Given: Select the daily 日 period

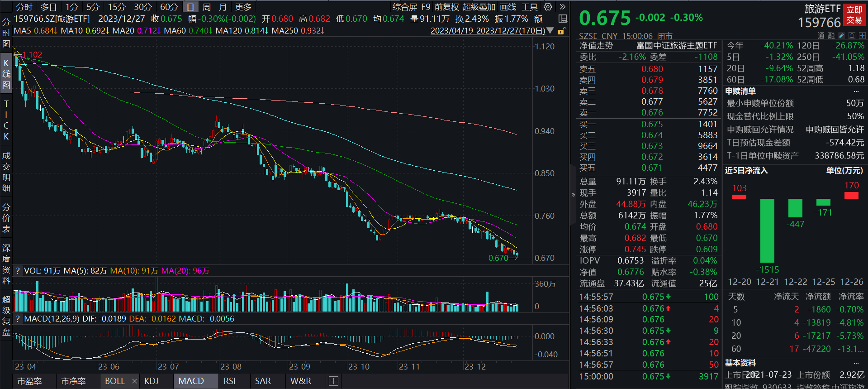Looking at the screenshot, I should pyautogui.click(x=190, y=7).
